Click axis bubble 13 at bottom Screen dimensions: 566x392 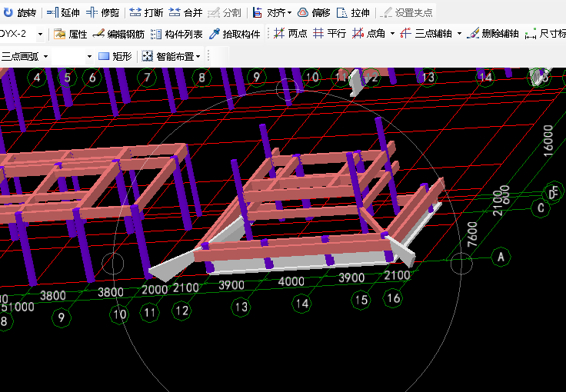point(241,307)
